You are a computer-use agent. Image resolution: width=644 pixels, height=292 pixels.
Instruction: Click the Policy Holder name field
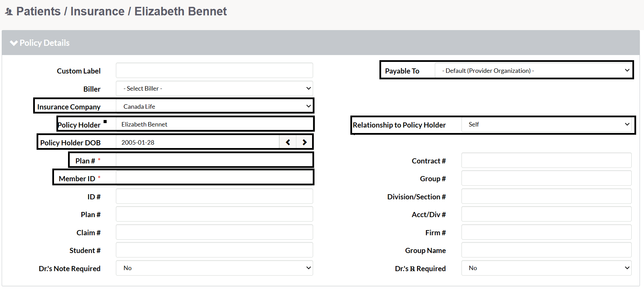click(x=214, y=124)
